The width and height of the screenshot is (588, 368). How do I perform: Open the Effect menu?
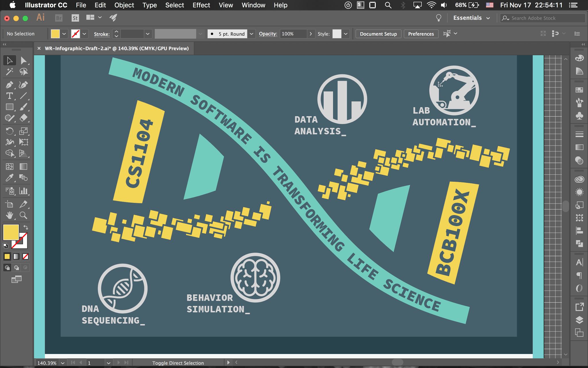(201, 5)
